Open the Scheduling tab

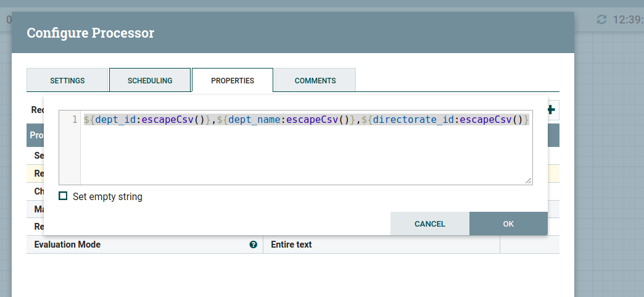[x=150, y=80]
